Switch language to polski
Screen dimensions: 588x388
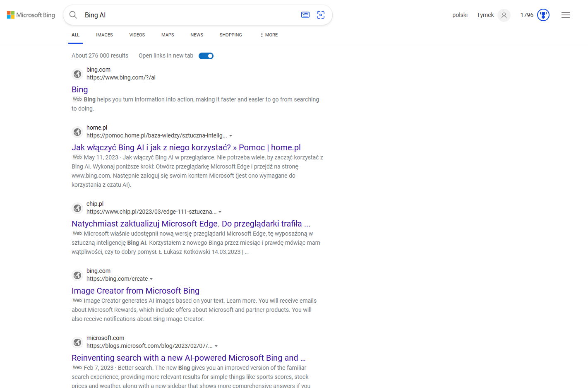[460, 15]
